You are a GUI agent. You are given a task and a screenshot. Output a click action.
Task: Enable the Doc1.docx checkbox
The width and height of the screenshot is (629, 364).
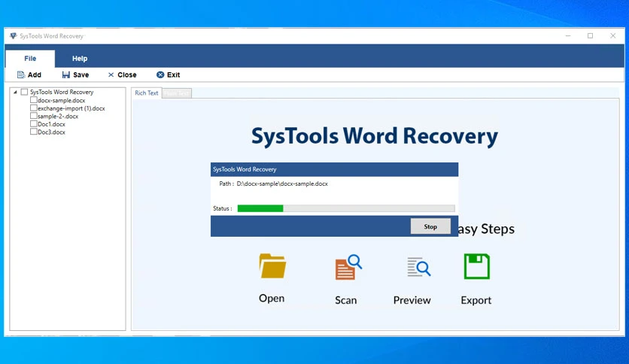pyautogui.click(x=34, y=124)
